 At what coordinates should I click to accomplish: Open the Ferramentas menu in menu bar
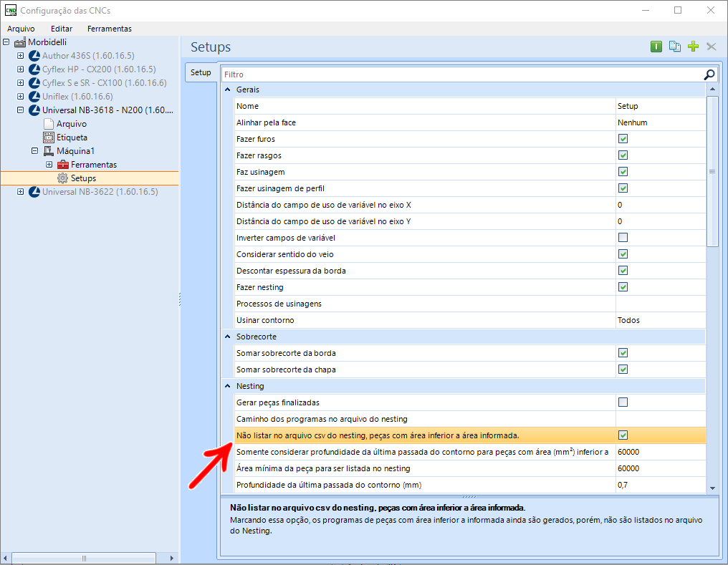(x=109, y=29)
